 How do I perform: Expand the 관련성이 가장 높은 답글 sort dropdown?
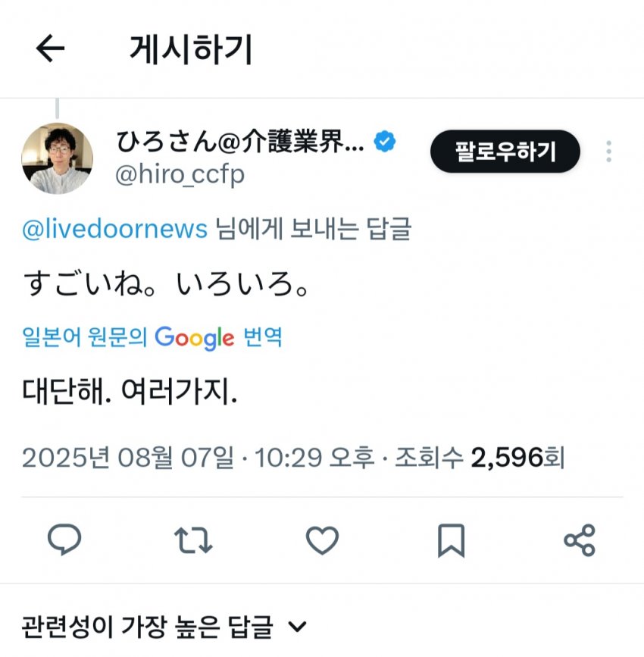(x=164, y=627)
